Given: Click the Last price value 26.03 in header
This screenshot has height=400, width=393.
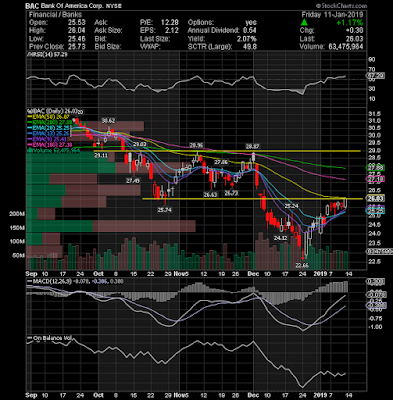Looking at the screenshot, I should coord(354,39).
